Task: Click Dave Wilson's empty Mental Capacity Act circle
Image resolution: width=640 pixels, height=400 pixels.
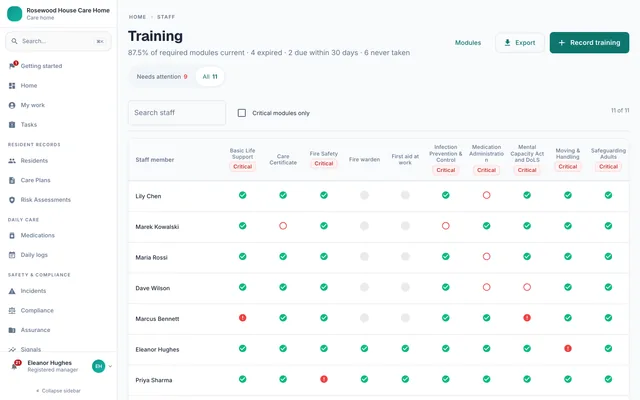Action: pyautogui.click(x=527, y=287)
